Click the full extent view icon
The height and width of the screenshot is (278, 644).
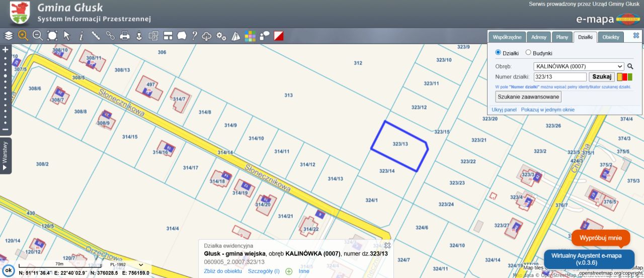(x=52, y=36)
